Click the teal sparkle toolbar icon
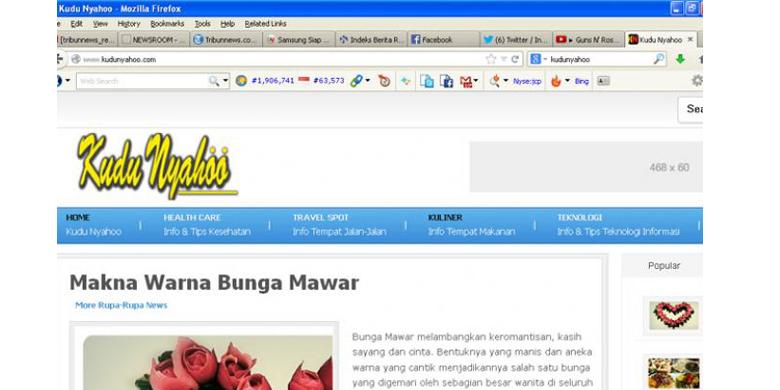Screen dimensions: 780x390 pos(406,81)
